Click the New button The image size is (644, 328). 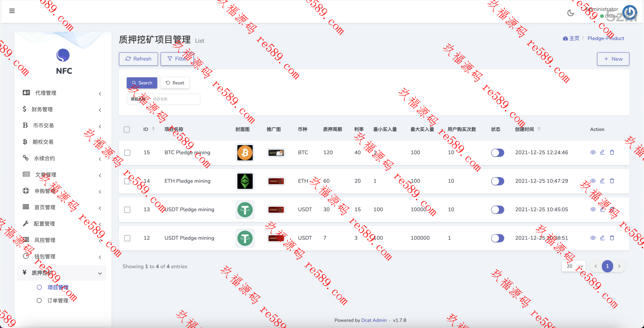[613, 59]
